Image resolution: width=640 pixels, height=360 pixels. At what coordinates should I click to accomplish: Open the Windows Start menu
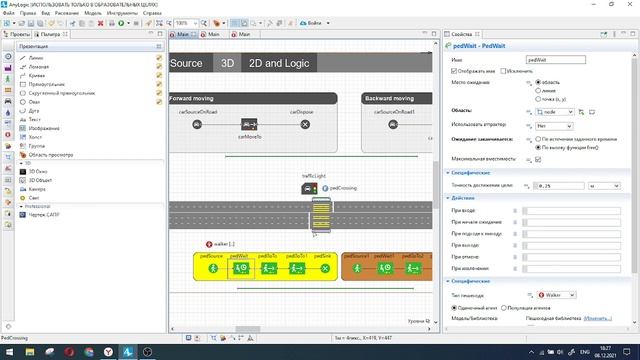(9, 352)
